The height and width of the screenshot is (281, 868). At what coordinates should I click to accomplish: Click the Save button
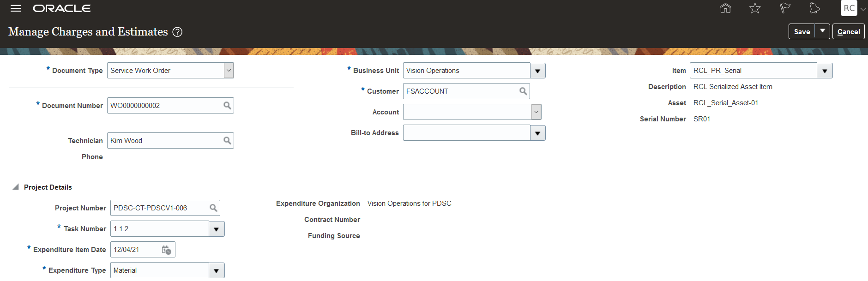(802, 31)
